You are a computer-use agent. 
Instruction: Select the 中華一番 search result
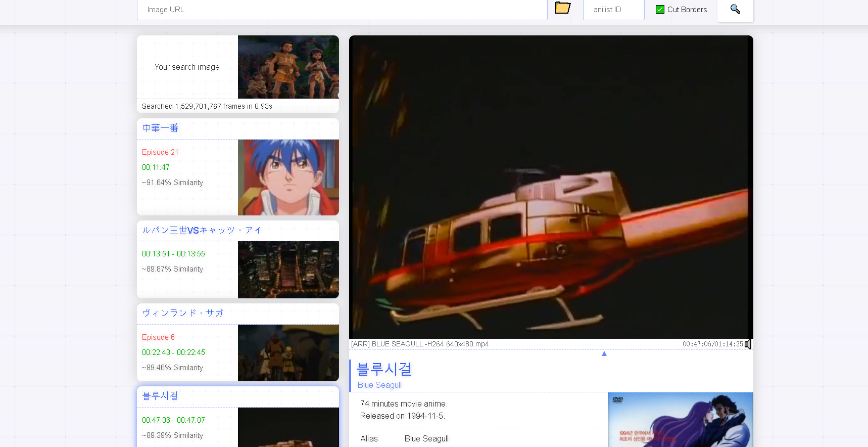[160, 128]
